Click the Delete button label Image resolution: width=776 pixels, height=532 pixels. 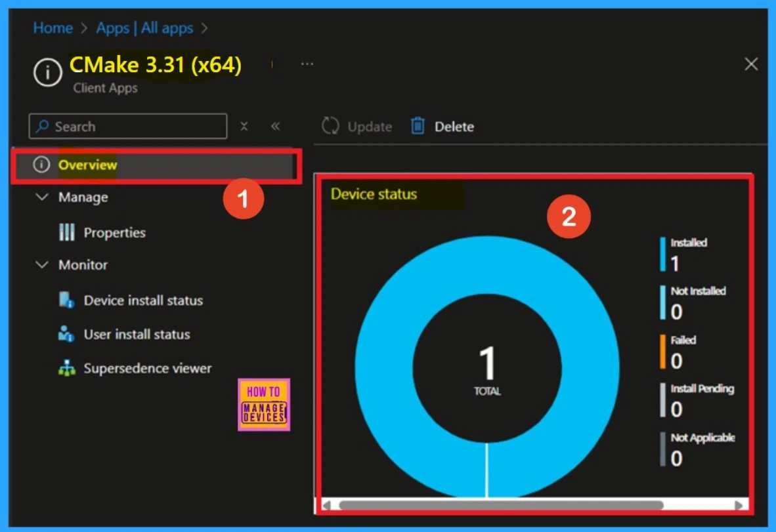(x=454, y=127)
